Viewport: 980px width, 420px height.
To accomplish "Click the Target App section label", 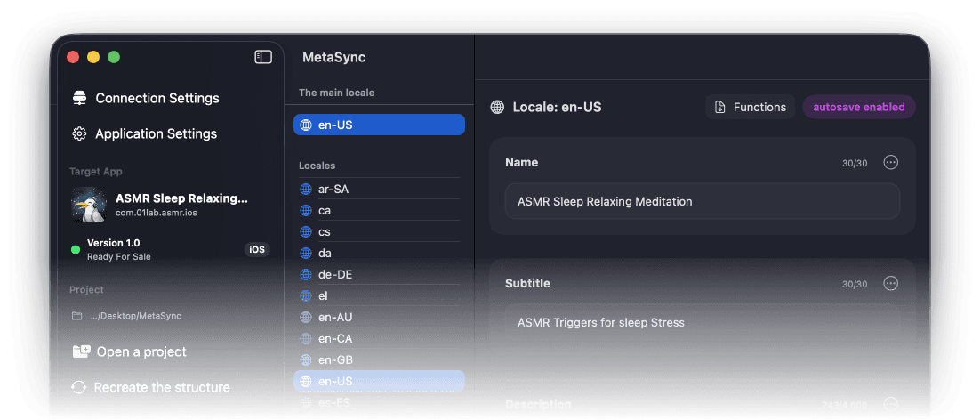I will click(x=96, y=171).
